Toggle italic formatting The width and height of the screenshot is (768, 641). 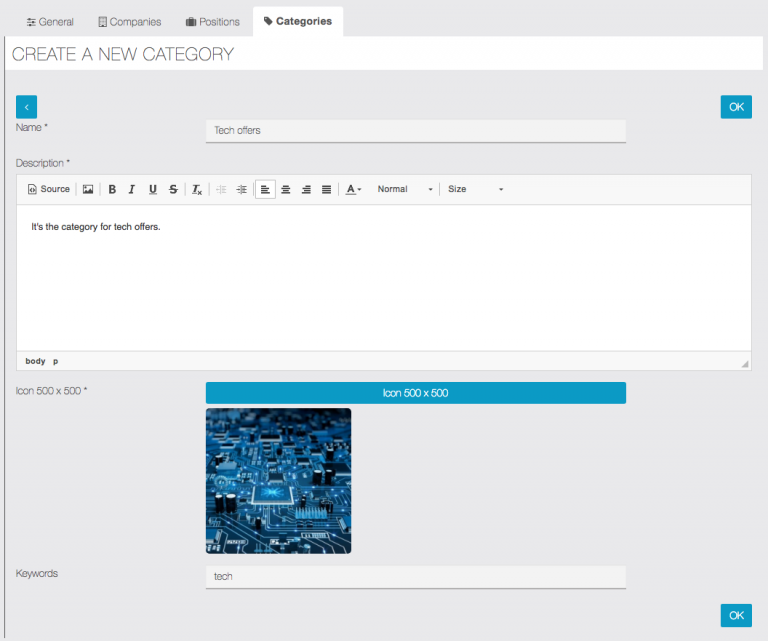click(131, 189)
